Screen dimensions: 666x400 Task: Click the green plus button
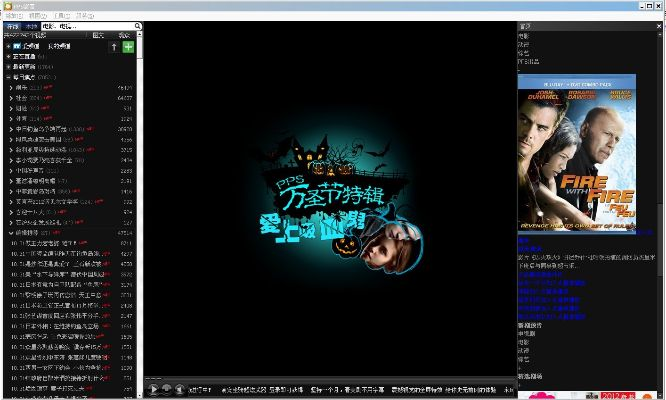click(x=127, y=46)
